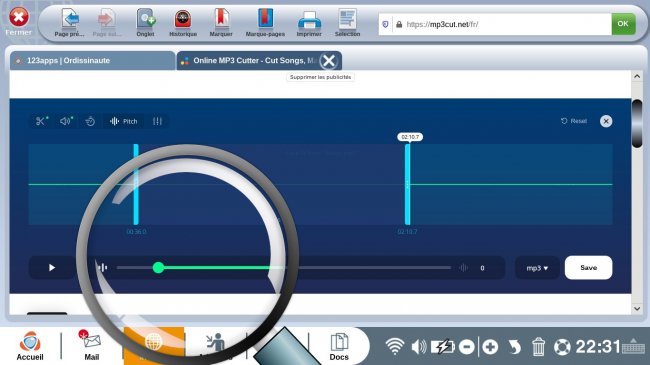Expand the mp3 format dropdown
The height and width of the screenshot is (365, 650).
tap(537, 268)
